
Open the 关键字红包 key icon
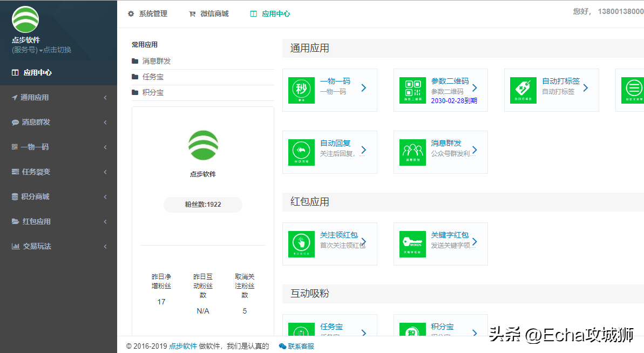pos(412,244)
